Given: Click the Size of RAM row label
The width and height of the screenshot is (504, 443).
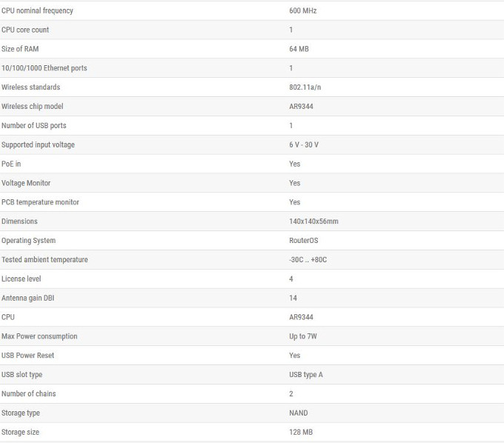Looking at the screenshot, I should point(20,49).
